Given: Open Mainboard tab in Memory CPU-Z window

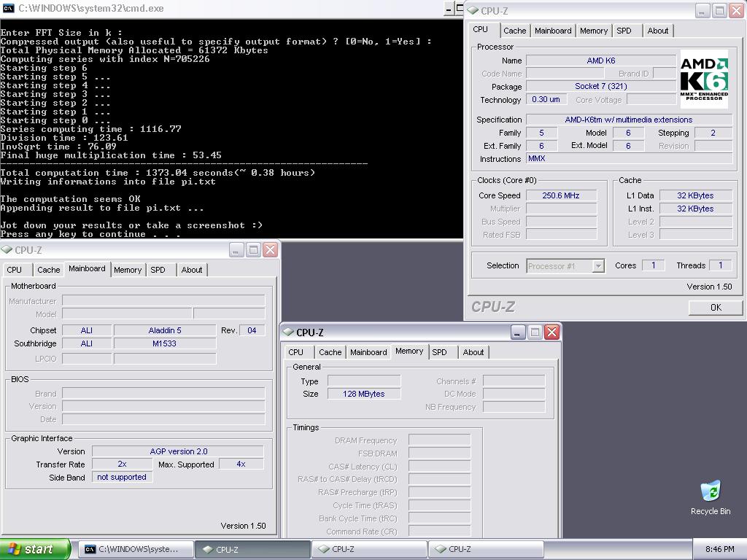Looking at the screenshot, I should coord(368,352).
